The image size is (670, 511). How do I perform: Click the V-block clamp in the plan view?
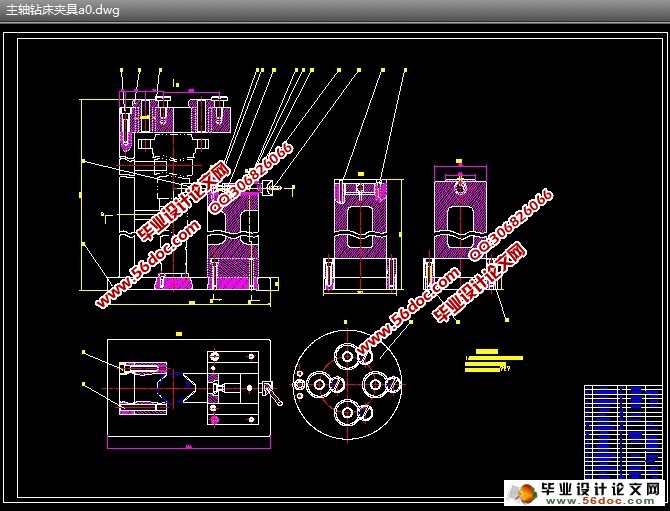[x=142, y=388]
